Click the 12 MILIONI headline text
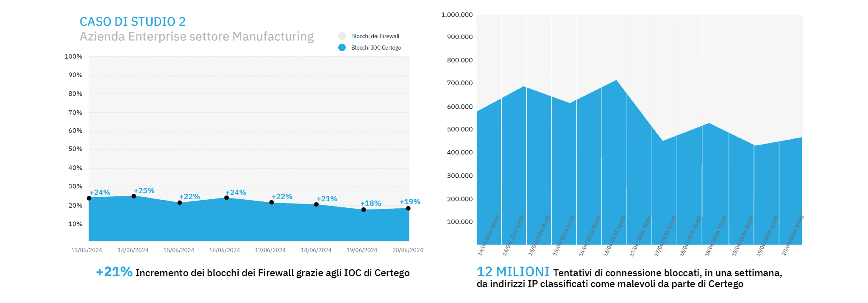868x303 pixels. point(513,272)
